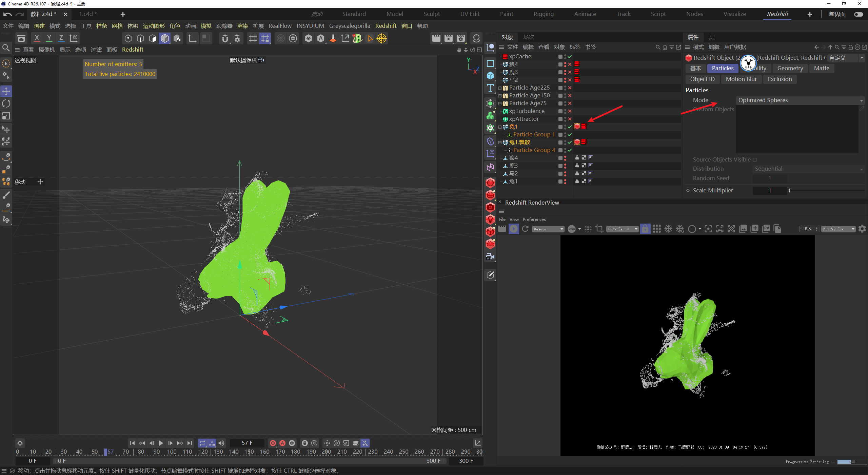Toggle the 新界面 new layout switch
The width and height of the screenshot is (868, 475).
(x=859, y=14)
